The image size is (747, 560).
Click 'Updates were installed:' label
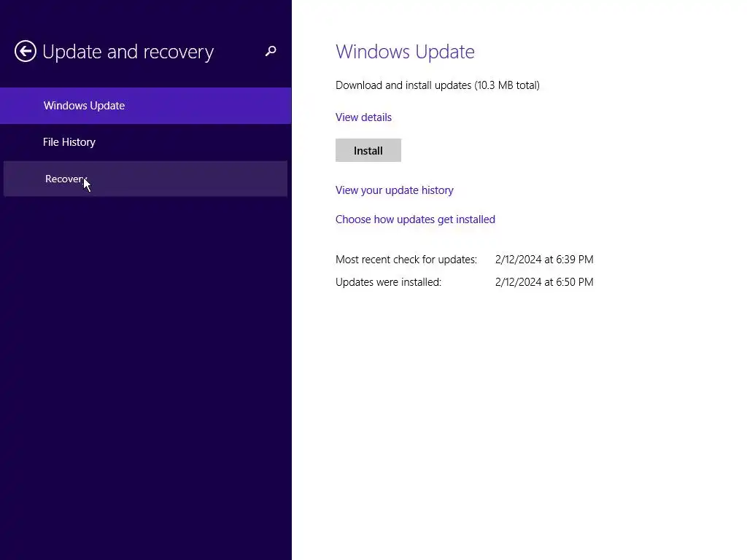coord(388,282)
